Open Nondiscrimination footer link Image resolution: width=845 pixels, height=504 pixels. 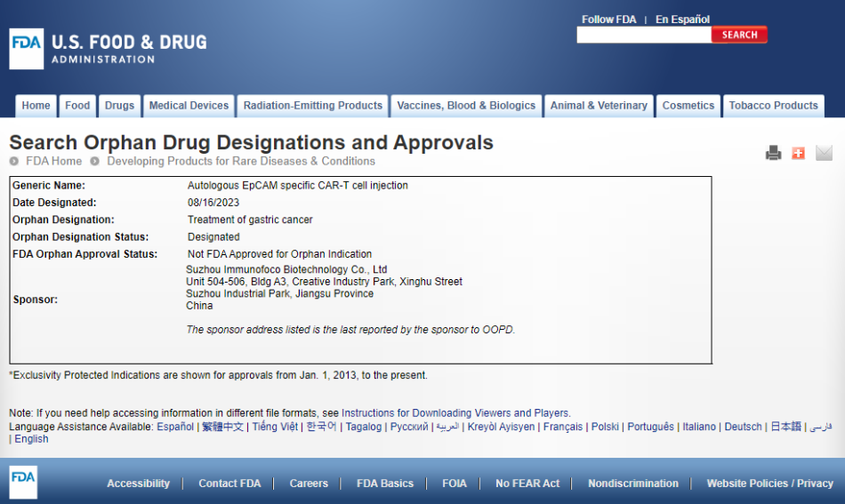coord(633,484)
